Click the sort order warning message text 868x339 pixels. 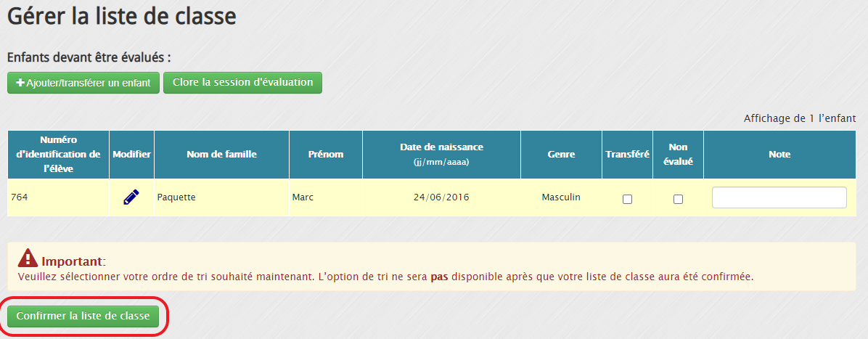(x=386, y=277)
